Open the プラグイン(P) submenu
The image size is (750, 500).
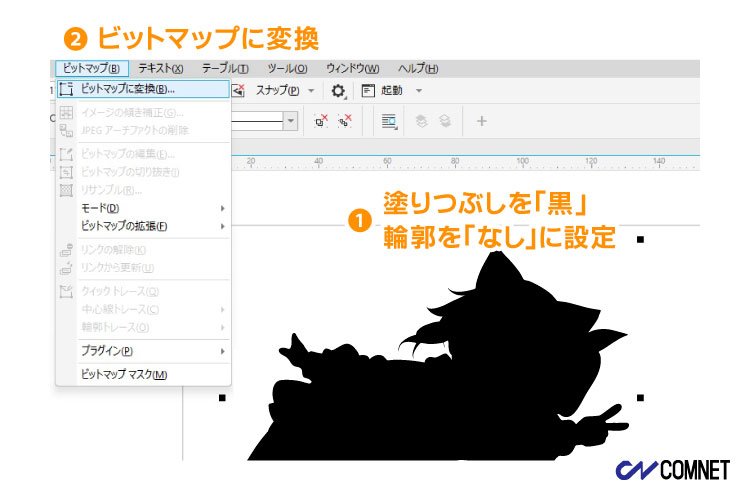tap(143, 351)
